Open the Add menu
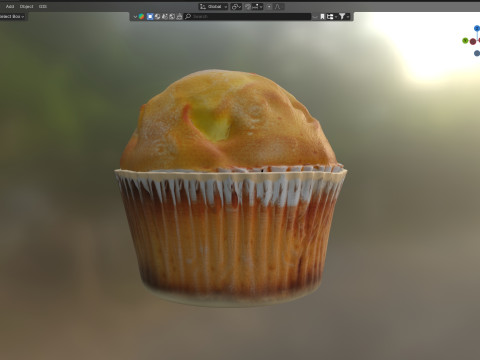This screenshot has width=480, height=360. (10, 6)
